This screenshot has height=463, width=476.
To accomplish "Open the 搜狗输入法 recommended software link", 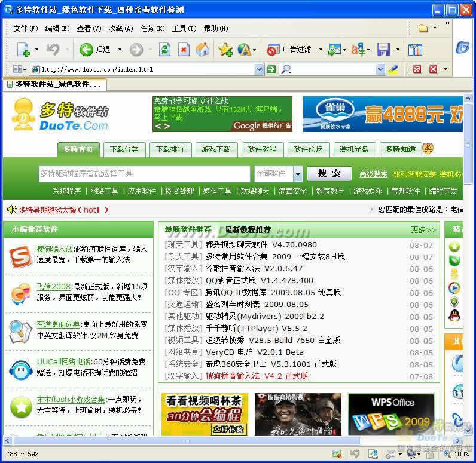I will pyautogui.click(x=54, y=249).
